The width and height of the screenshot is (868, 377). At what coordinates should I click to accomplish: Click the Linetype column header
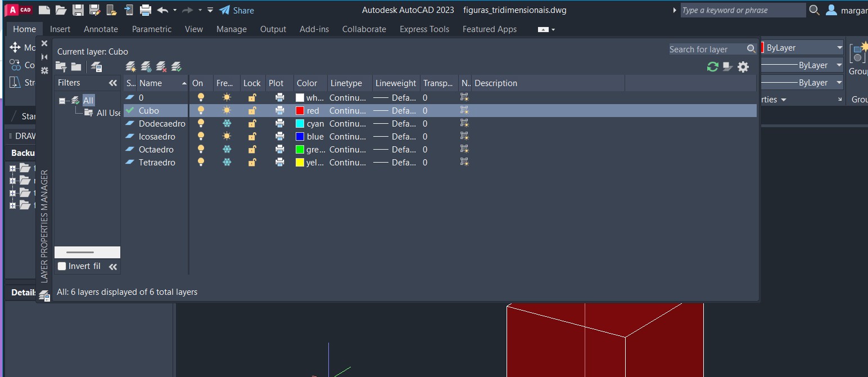click(x=350, y=83)
